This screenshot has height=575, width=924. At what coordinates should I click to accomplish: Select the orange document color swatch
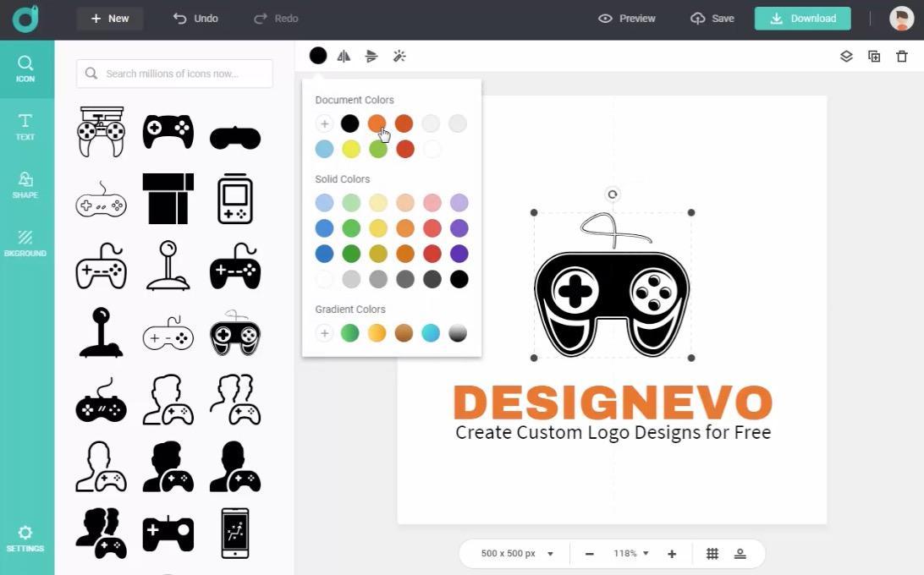point(377,123)
